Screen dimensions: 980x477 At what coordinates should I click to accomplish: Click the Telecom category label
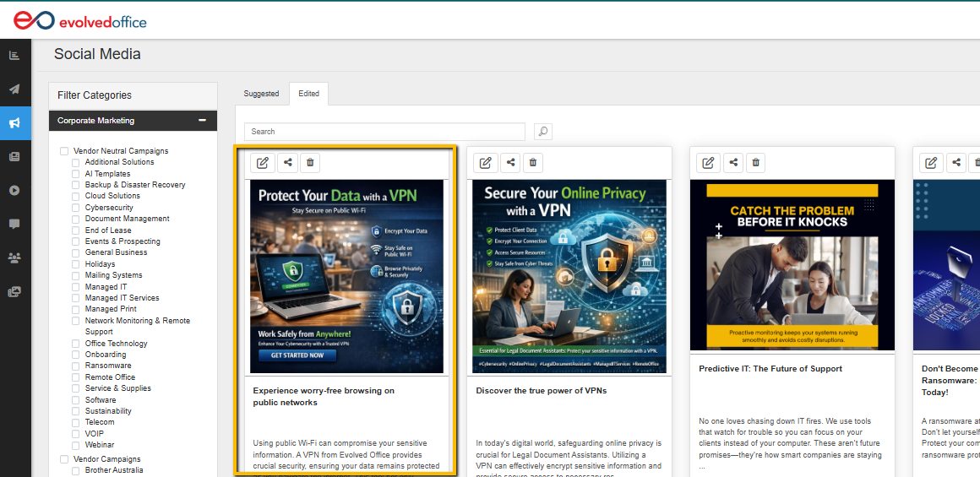click(x=100, y=423)
